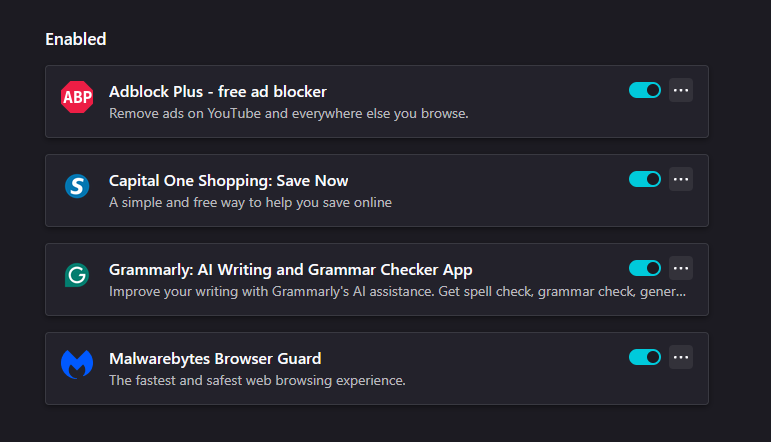Click the Capital One Shopping blue S icon
Viewport: 771px width, 442px height.
click(x=77, y=186)
